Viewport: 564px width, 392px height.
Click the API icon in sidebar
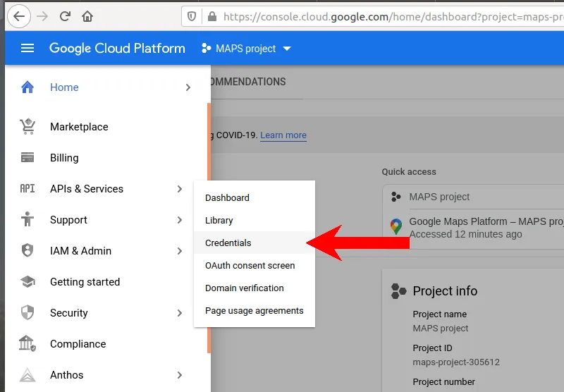pyautogui.click(x=27, y=188)
